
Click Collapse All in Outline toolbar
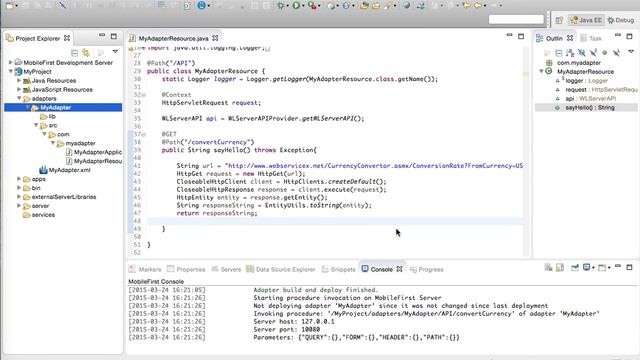tap(559, 53)
